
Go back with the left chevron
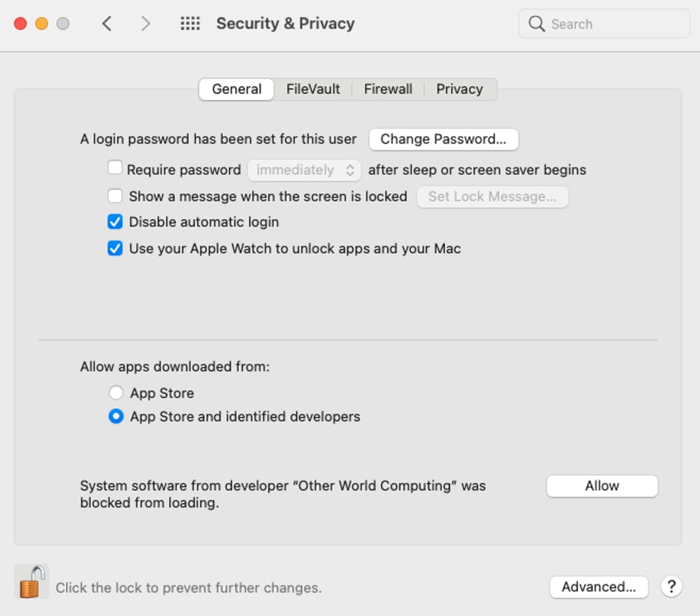pyautogui.click(x=107, y=24)
